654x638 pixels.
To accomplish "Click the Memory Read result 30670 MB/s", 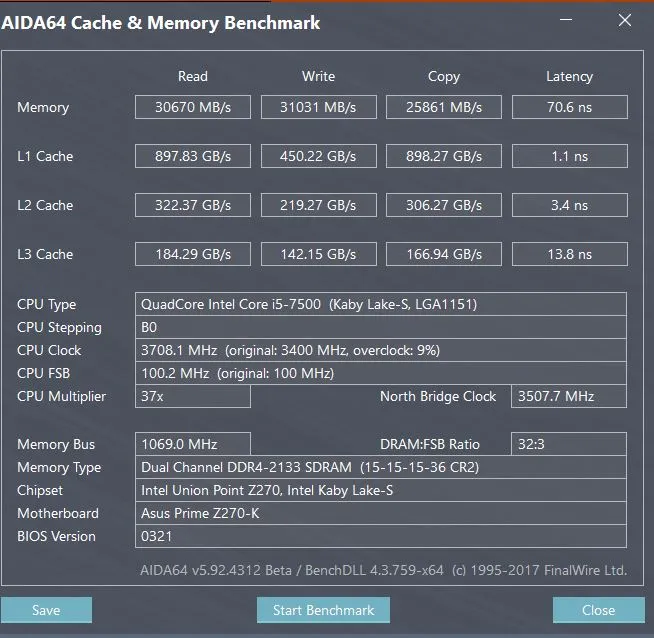I will point(193,107).
